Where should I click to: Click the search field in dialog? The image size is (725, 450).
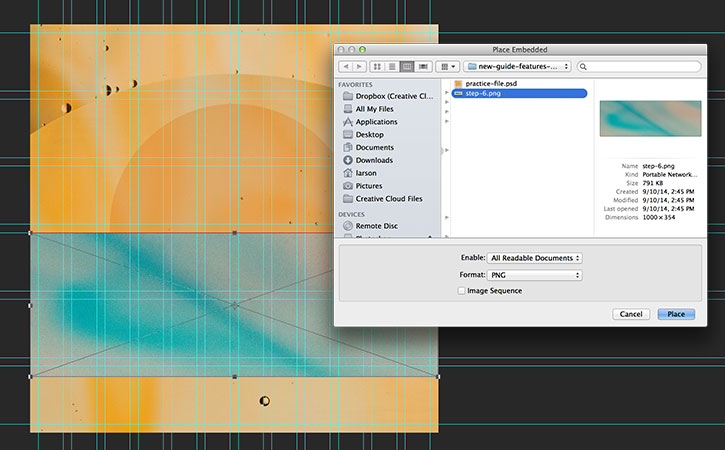639,67
